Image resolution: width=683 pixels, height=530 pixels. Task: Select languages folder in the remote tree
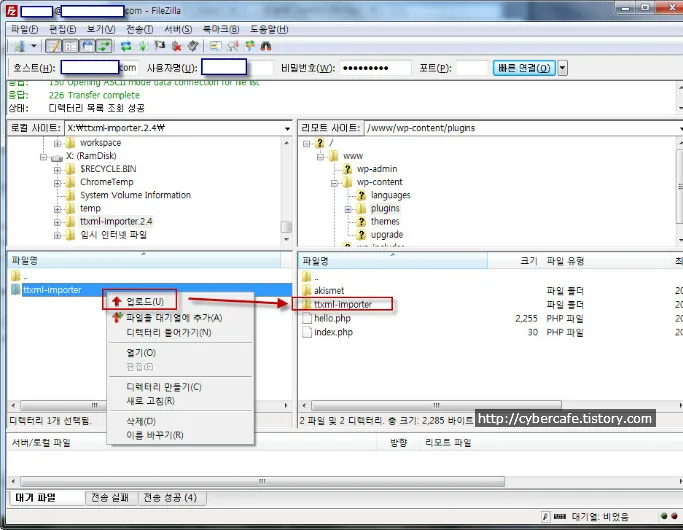pos(390,195)
